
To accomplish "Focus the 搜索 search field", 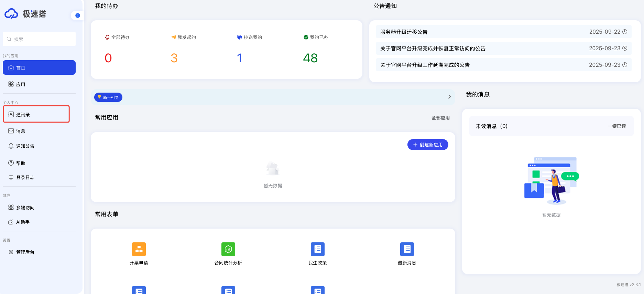I will [39, 39].
